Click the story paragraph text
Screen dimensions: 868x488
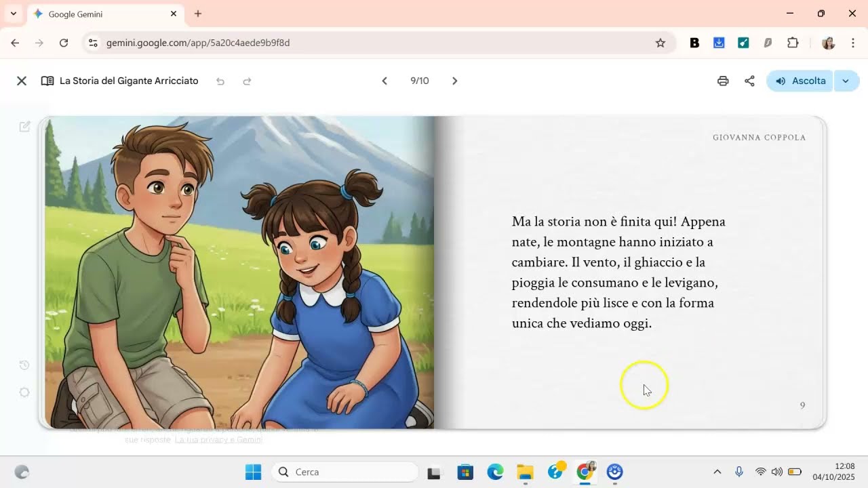[x=618, y=272]
